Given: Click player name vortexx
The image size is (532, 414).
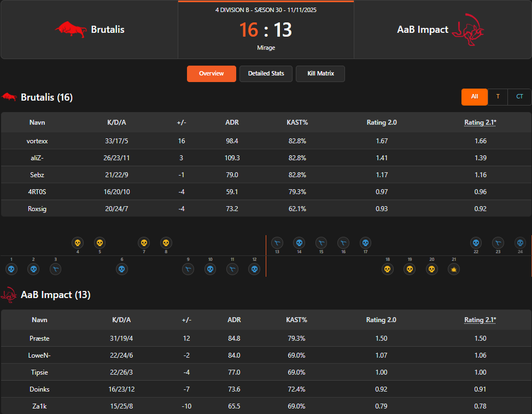Looking at the screenshot, I should point(37,141).
